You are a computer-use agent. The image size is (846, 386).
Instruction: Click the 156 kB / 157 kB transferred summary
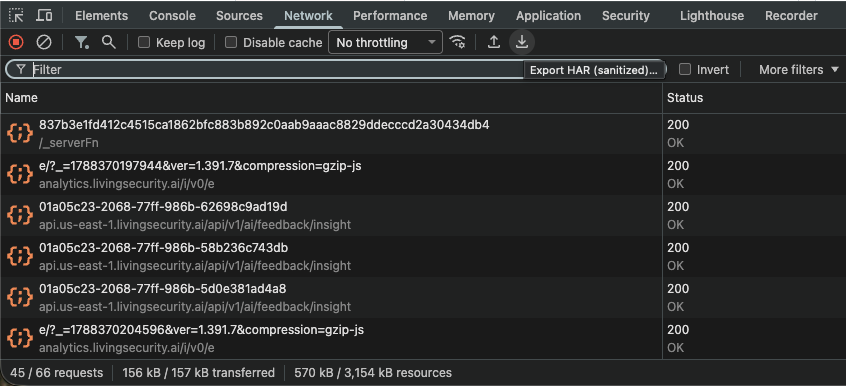tap(199, 373)
